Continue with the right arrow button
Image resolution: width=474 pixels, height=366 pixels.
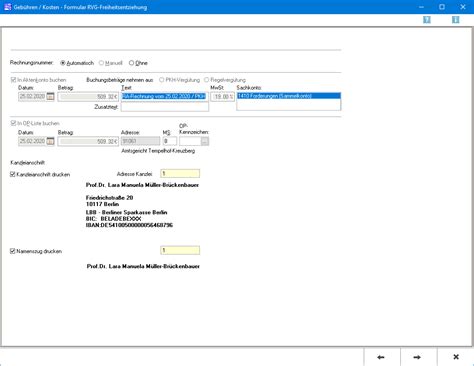click(x=417, y=357)
